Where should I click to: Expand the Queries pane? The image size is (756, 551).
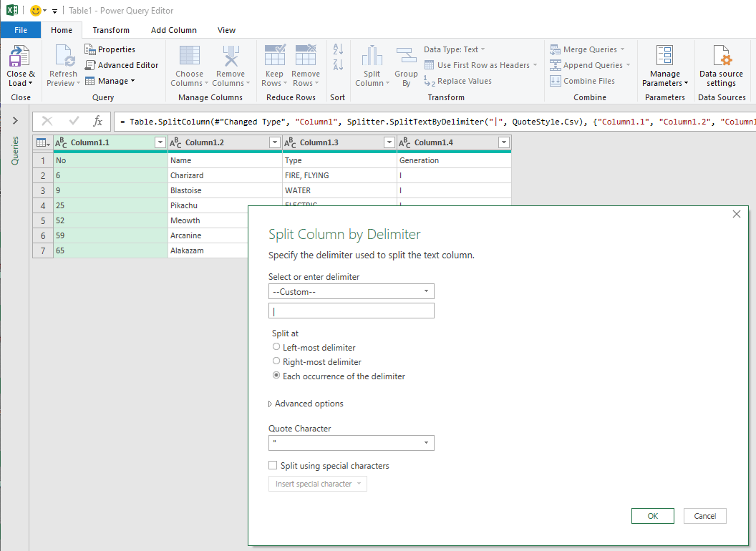[15, 120]
